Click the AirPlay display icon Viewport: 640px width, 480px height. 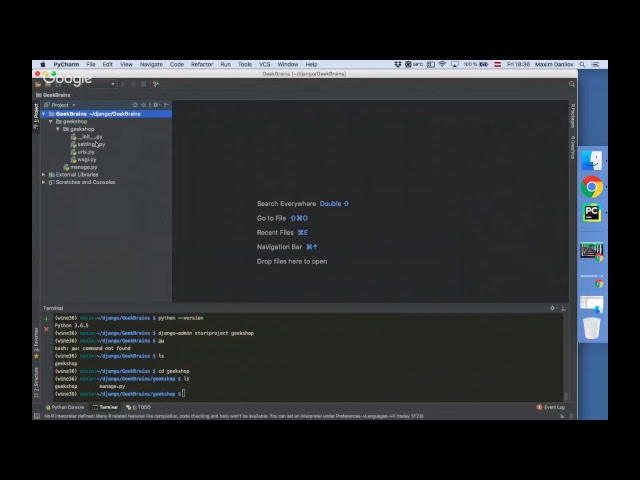[x=455, y=64]
